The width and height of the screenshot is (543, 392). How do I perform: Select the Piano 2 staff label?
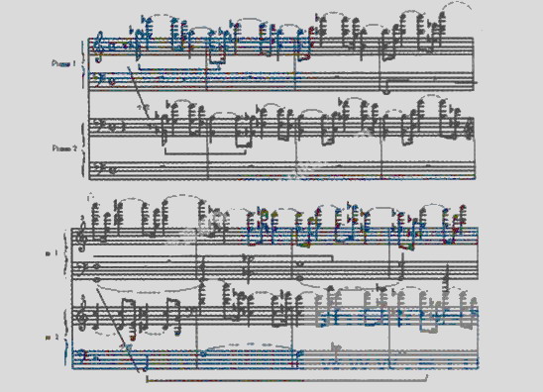point(64,148)
